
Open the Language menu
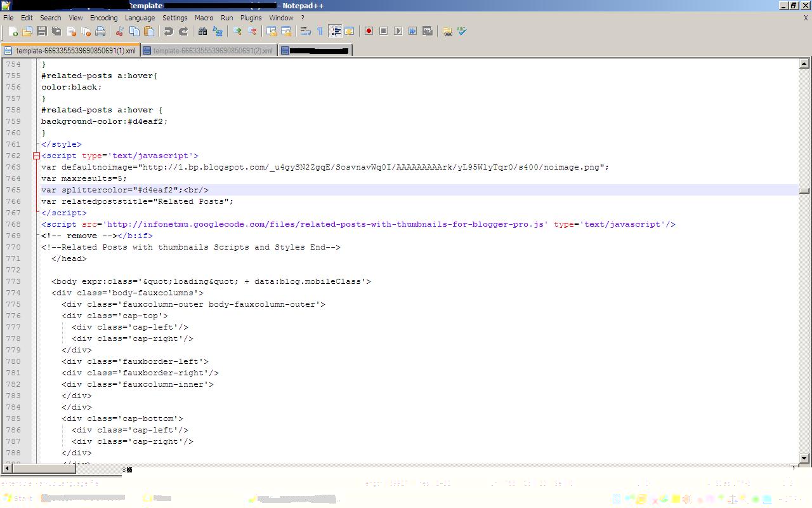[140, 18]
